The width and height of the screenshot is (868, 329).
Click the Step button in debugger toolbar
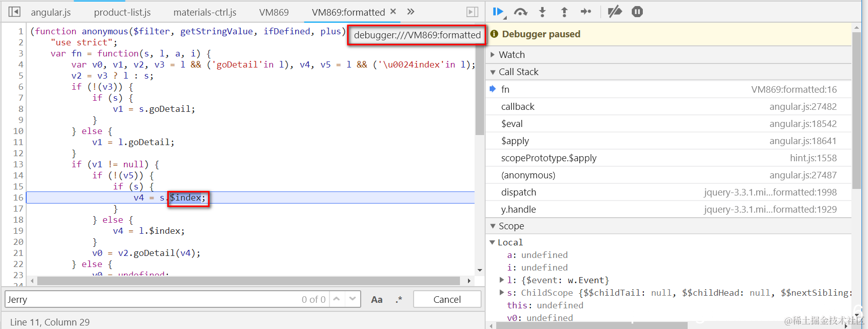[x=586, y=12]
